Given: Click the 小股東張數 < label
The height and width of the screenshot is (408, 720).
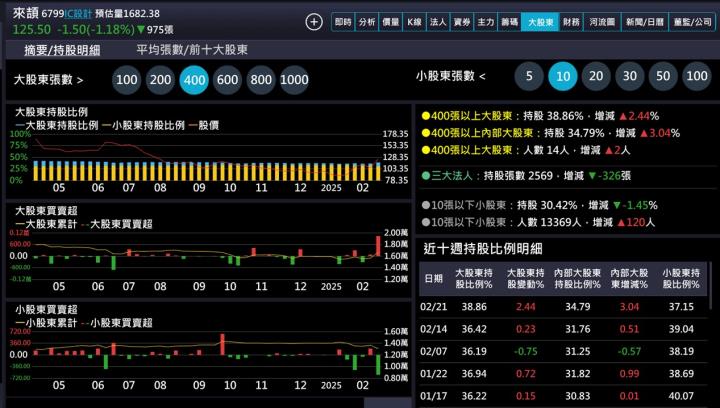Looking at the screenshot, I should click(x=450, y=76).
